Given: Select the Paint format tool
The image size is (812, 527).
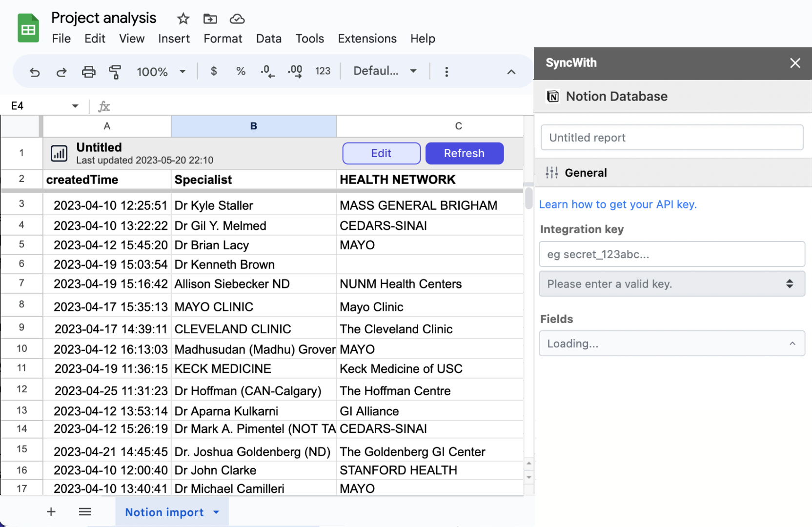Looking at the screenshot, I should 115,71.
